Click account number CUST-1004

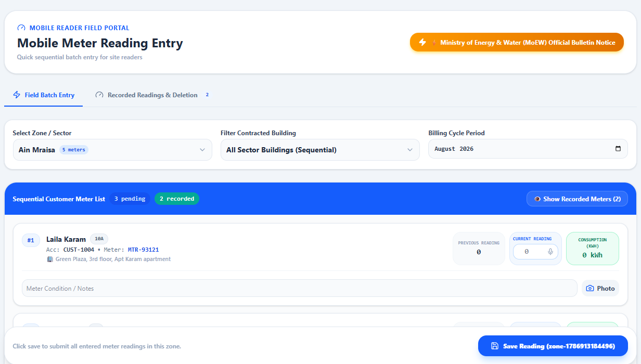point(80,250)
